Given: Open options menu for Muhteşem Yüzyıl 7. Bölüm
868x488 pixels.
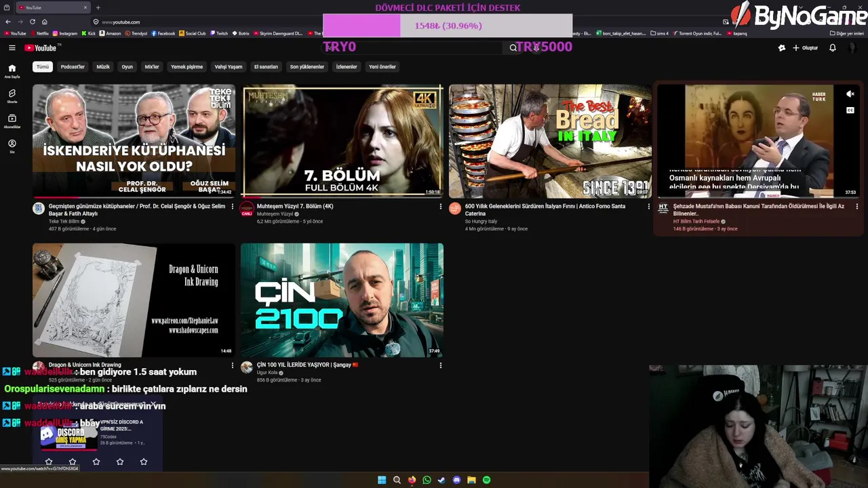Looking at the screenshot, I should [x=441, y=207].
